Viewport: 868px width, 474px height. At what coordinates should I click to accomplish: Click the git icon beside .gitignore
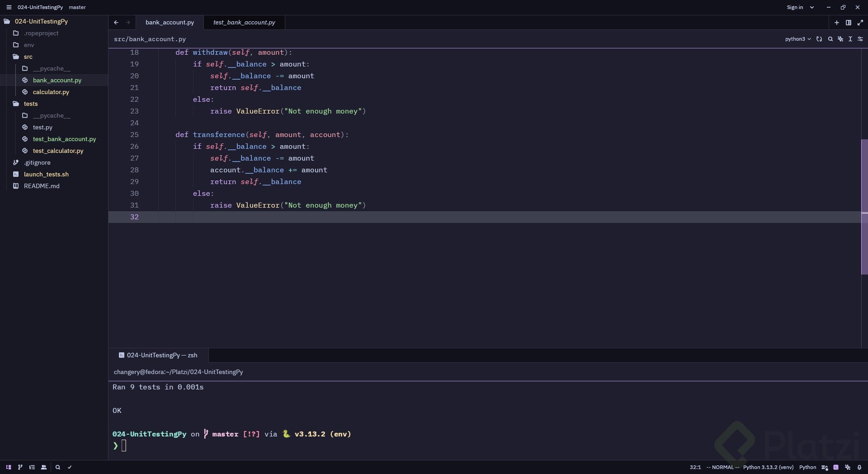(16, 162)
